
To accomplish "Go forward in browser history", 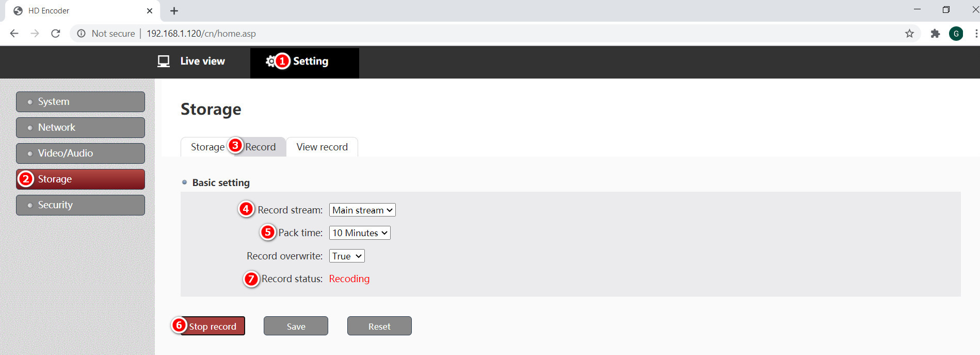I will point(35,34).
